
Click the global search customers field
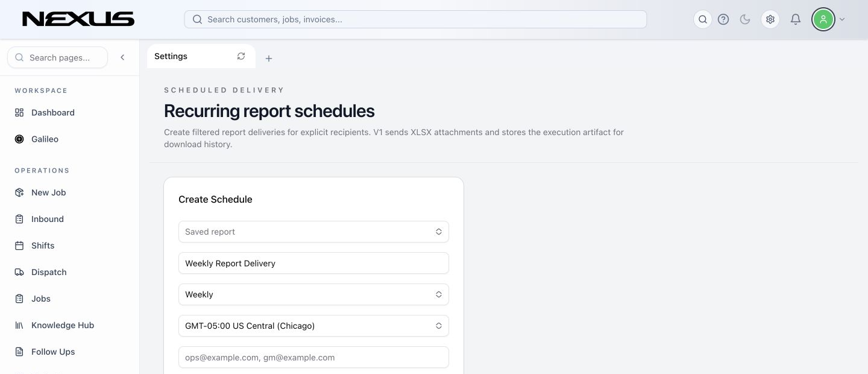click(x=415, y=19)
